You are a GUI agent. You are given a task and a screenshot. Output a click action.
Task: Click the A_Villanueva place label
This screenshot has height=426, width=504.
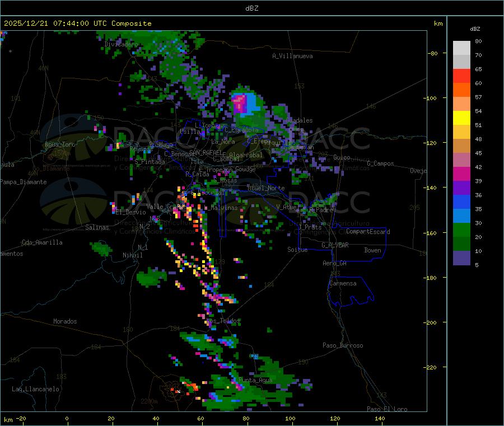[292, 56]
